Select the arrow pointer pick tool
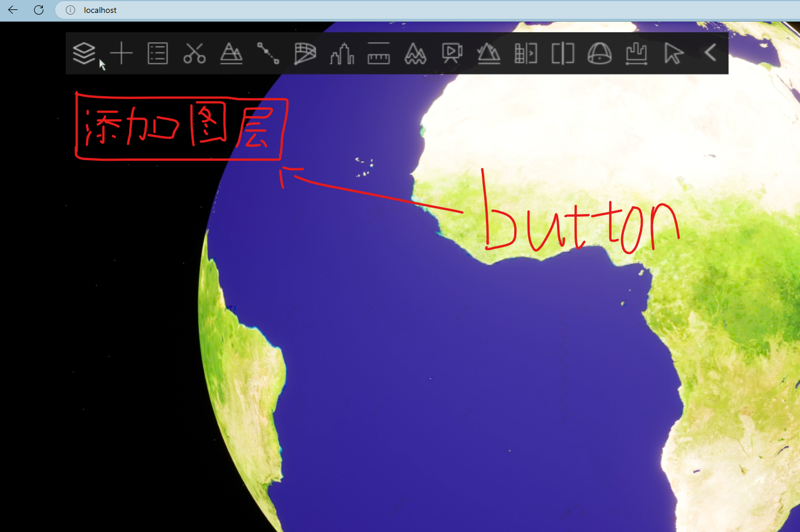The height and width of the screenshot is (532, 800). 673,53
